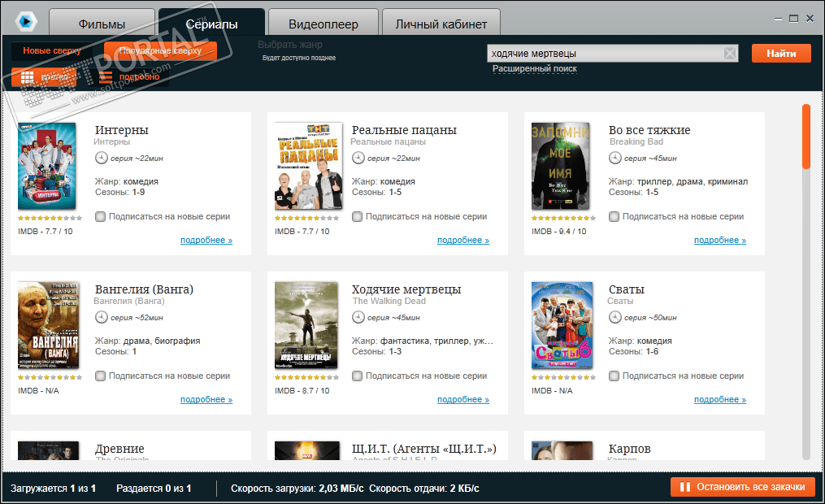This screenshot has width=825, height=504.
Task: Click the Древние series title
Action: [119, 449]
